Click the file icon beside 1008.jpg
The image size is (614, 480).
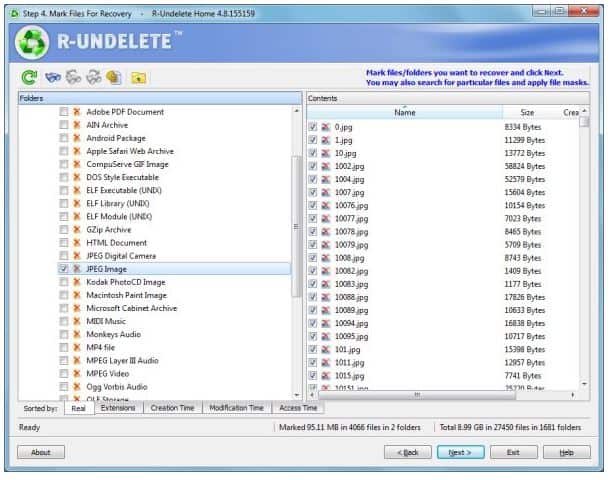[326, 258]
